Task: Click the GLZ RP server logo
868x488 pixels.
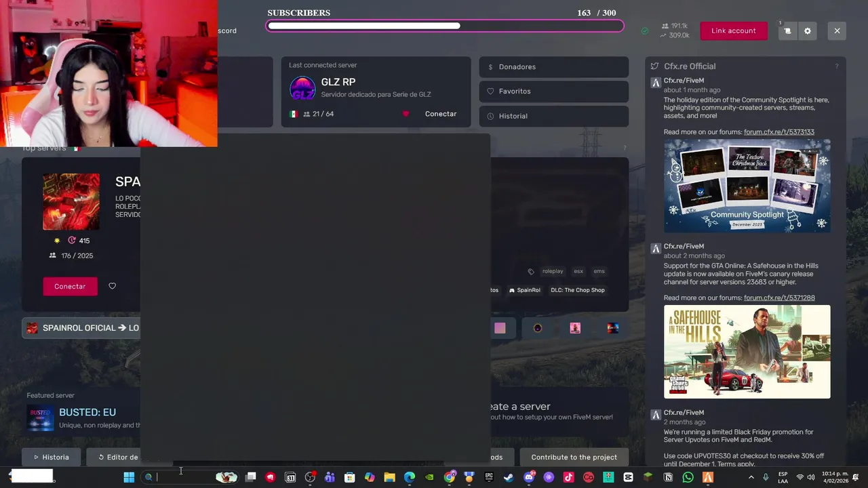Action: (x=302, y=89)
